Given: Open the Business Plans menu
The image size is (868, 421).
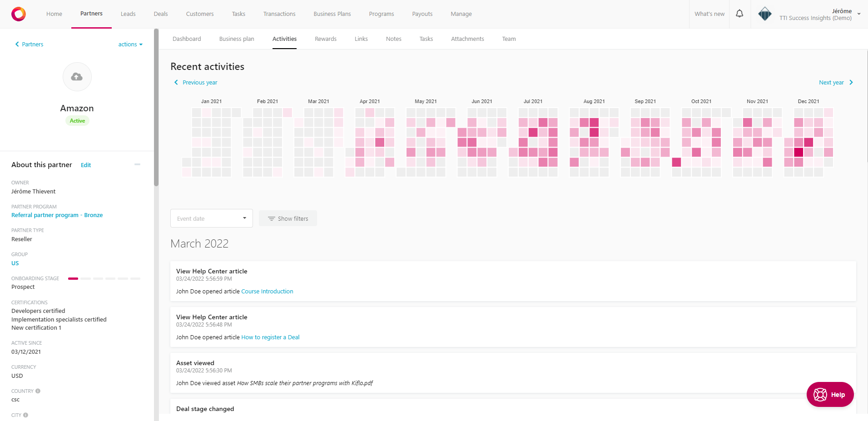Looking at the screenshot, I should pos(332,14).
